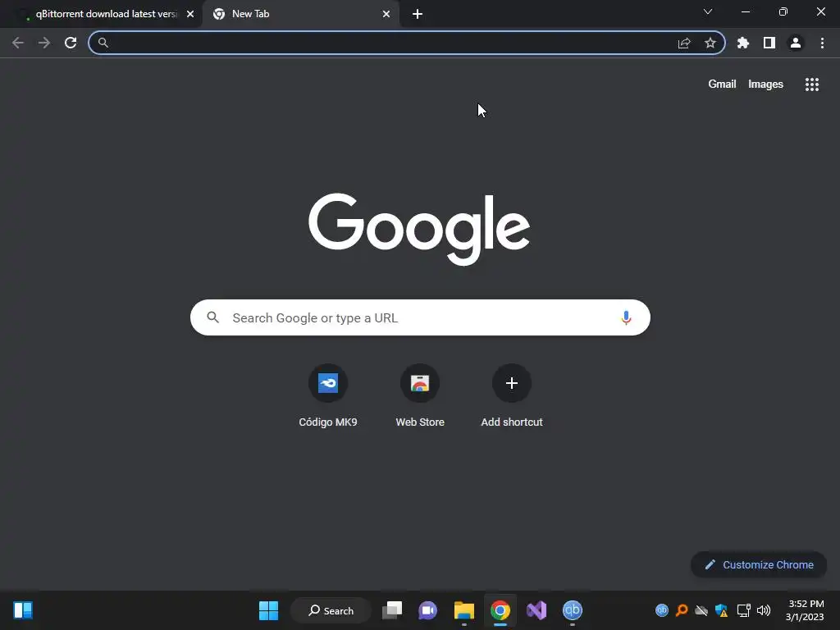This screenshot has height=630, width=840.
Task: Open File Explorer from the taskbar
Action: pos(464,610)
